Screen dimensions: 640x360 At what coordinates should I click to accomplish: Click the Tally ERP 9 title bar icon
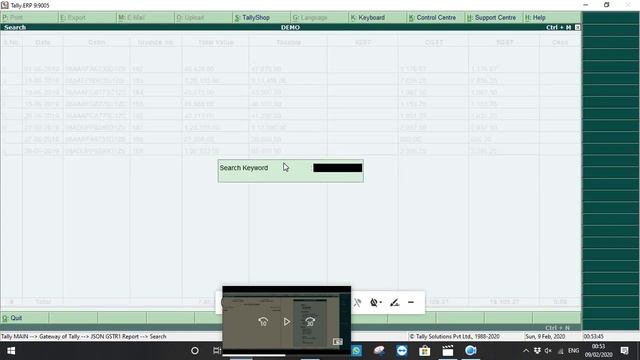click(x=5, y=5)
